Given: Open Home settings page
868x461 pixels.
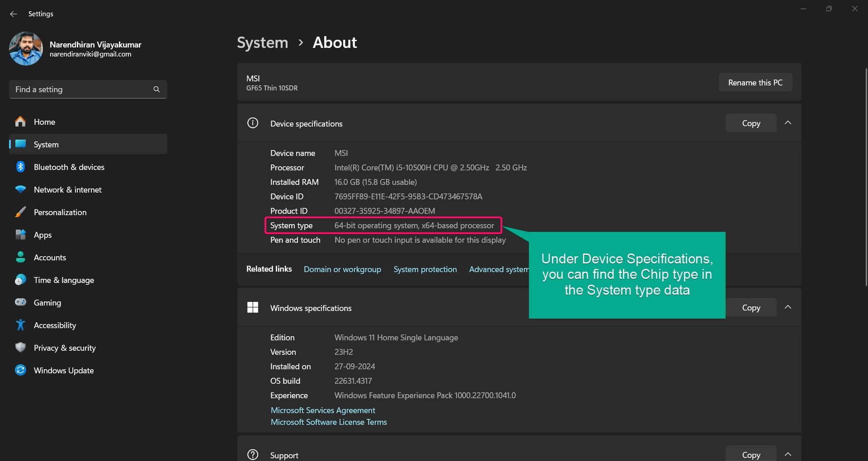Looking at the screenshot, I should 88,122.
